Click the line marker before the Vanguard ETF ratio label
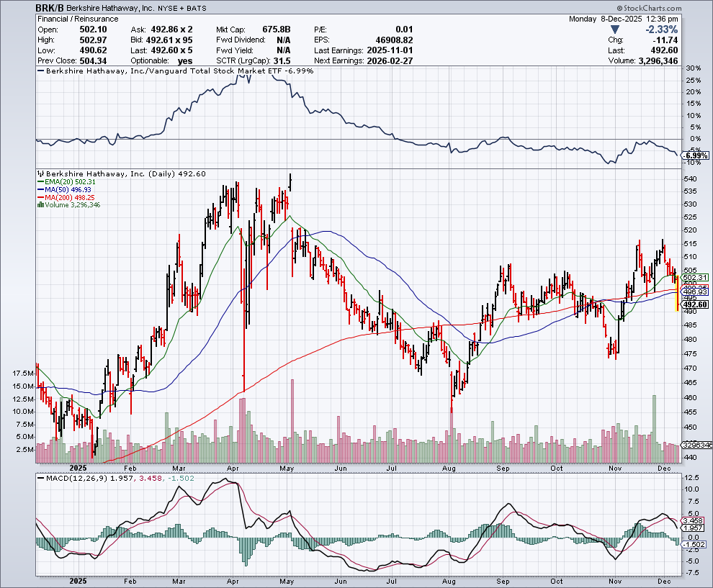This screenshot has width=713, height=588. [x=40, y=71]
